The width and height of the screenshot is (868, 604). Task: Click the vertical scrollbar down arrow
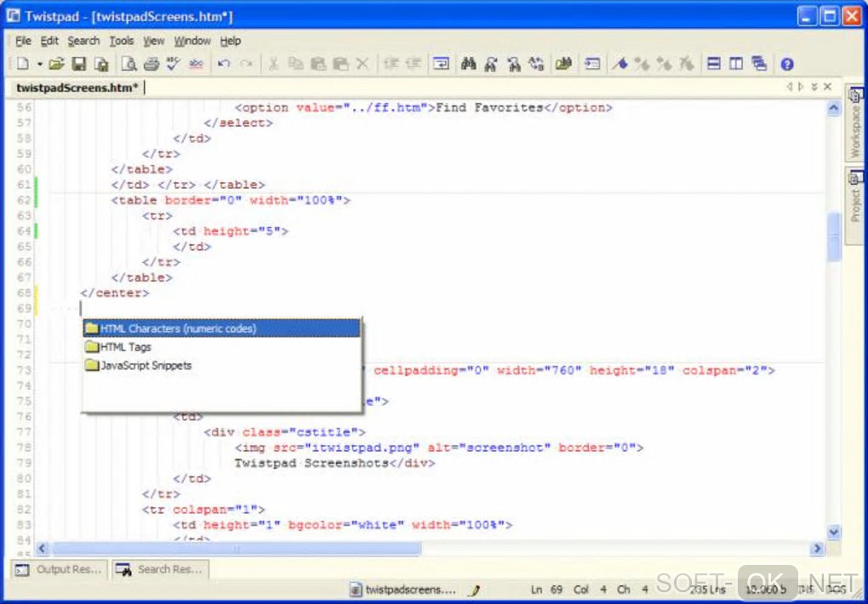834,533
